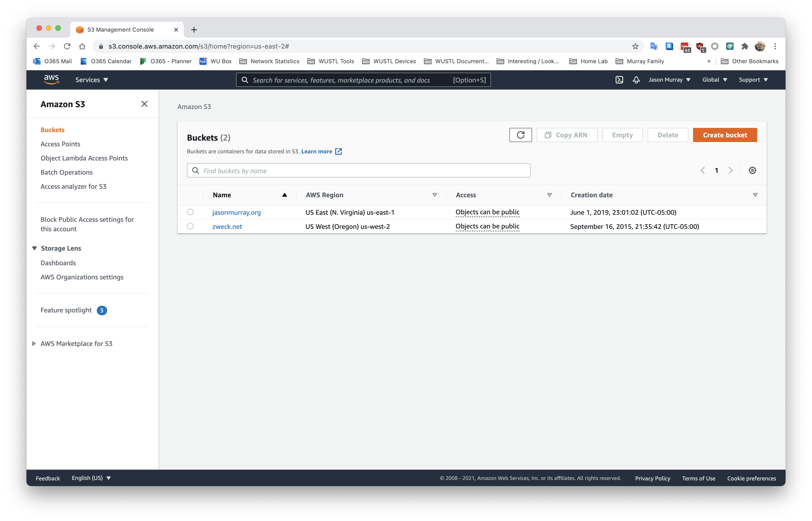Open Google Translate extension icon
812x521 pixels.
tap(654, 46)
